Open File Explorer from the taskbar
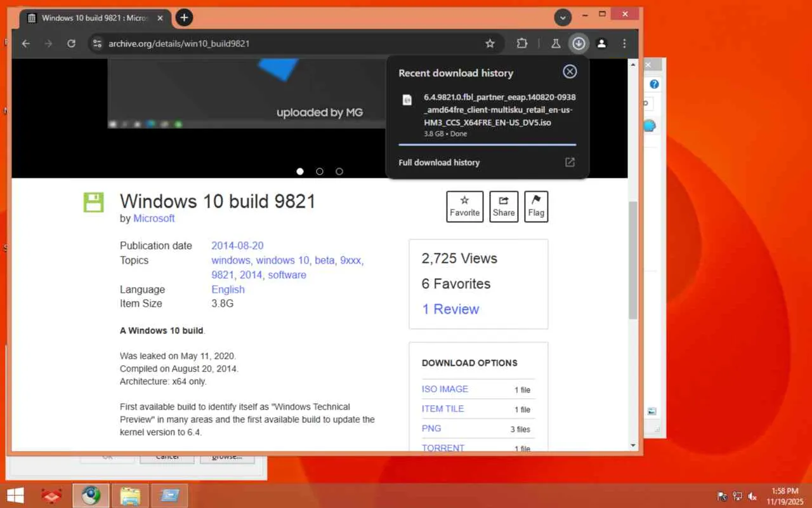 (x=130, y=496)
